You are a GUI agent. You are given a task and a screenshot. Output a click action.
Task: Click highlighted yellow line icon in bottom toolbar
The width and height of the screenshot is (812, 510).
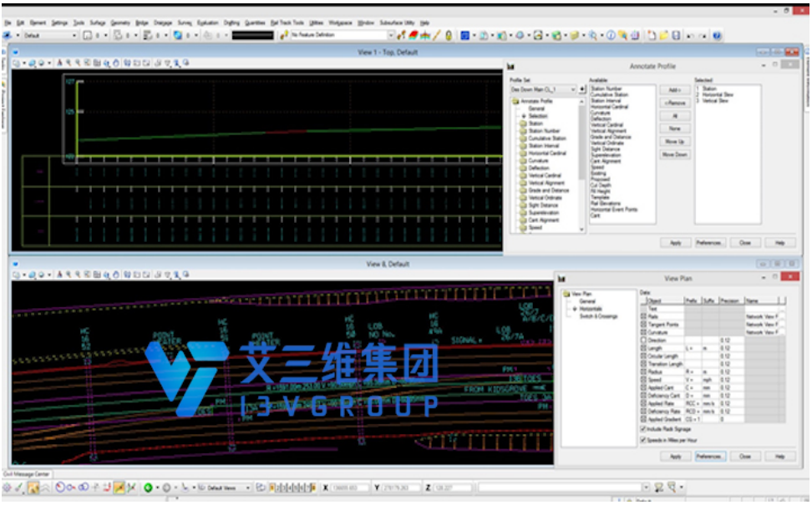click(x=119, y=487)
